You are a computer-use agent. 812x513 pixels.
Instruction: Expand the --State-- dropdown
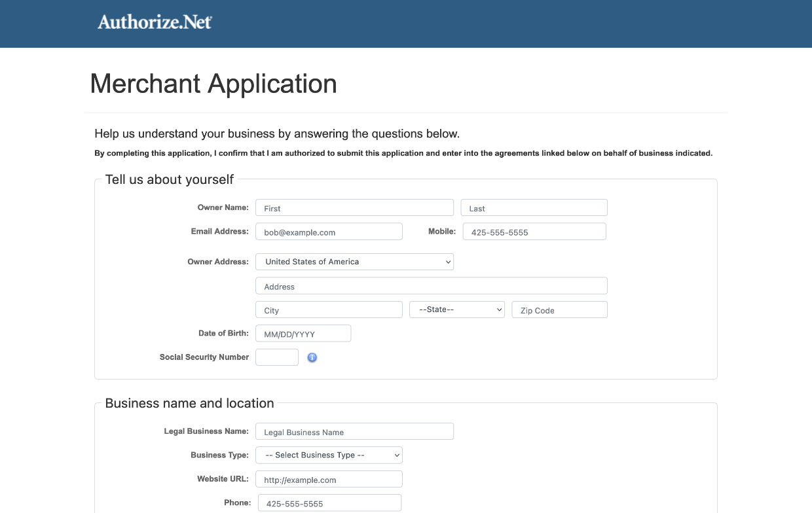456,309
